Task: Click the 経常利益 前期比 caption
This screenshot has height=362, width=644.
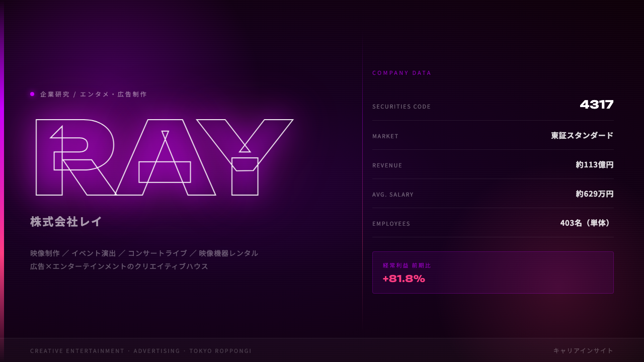Action: tap(407, 265)
